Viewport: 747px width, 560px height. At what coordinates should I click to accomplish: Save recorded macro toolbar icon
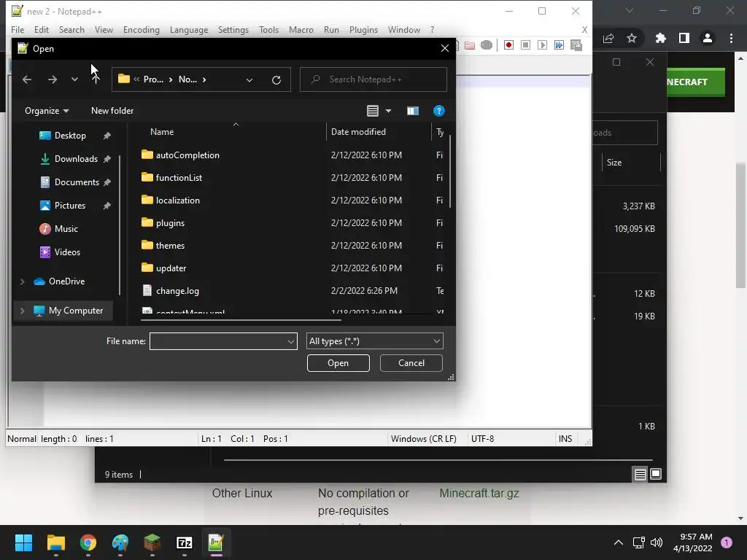click(x=576, y=45)
